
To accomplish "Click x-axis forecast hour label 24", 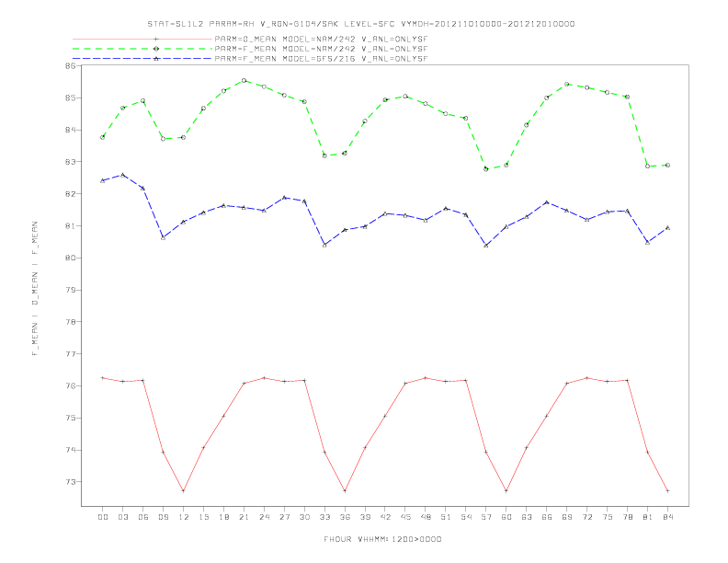I will point(264,517).
